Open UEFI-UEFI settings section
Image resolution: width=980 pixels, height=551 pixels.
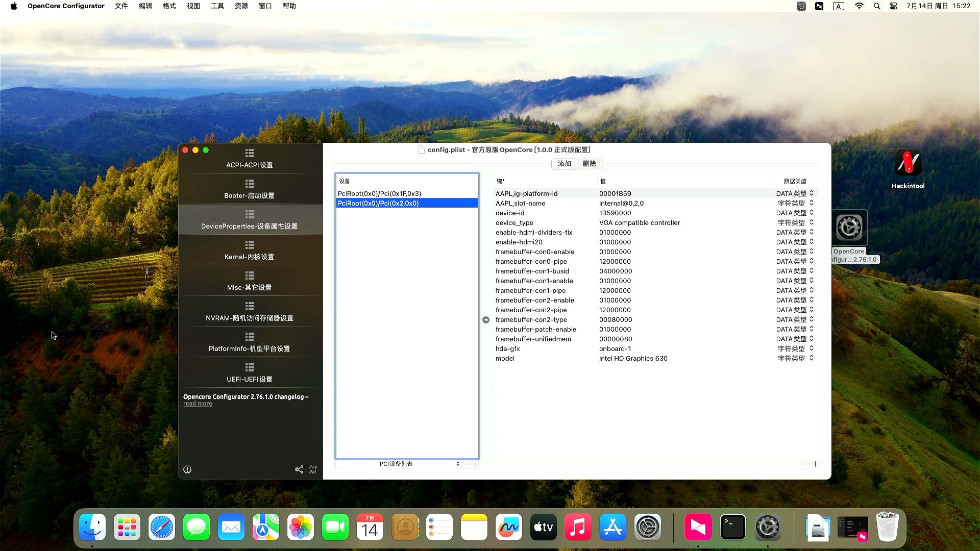250,373
